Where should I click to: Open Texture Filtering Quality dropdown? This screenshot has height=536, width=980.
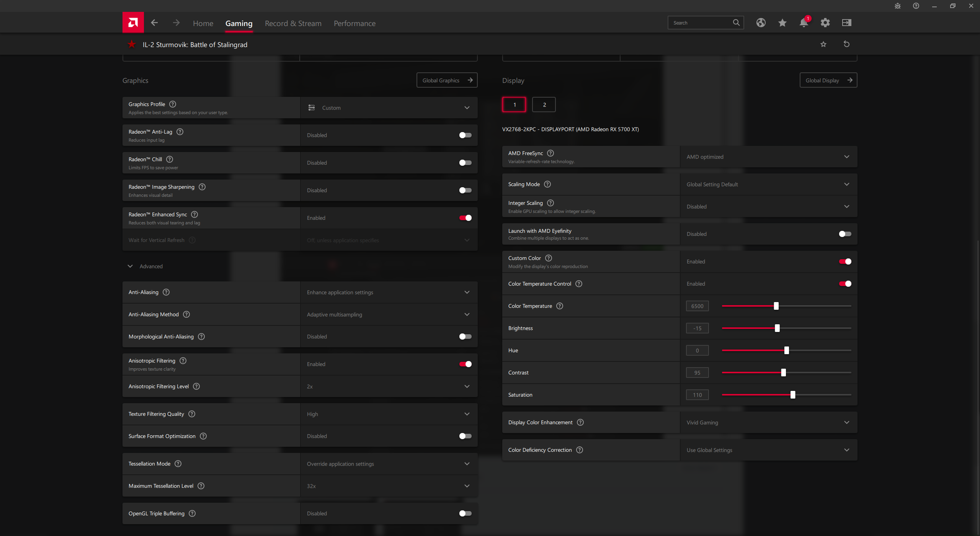coord(389,414)
